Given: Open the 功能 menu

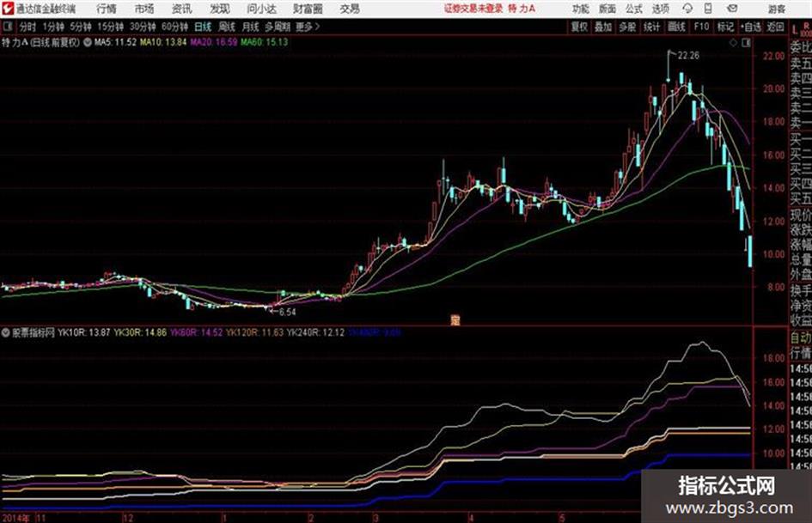Looking at the screenshot, I should 581,9.
